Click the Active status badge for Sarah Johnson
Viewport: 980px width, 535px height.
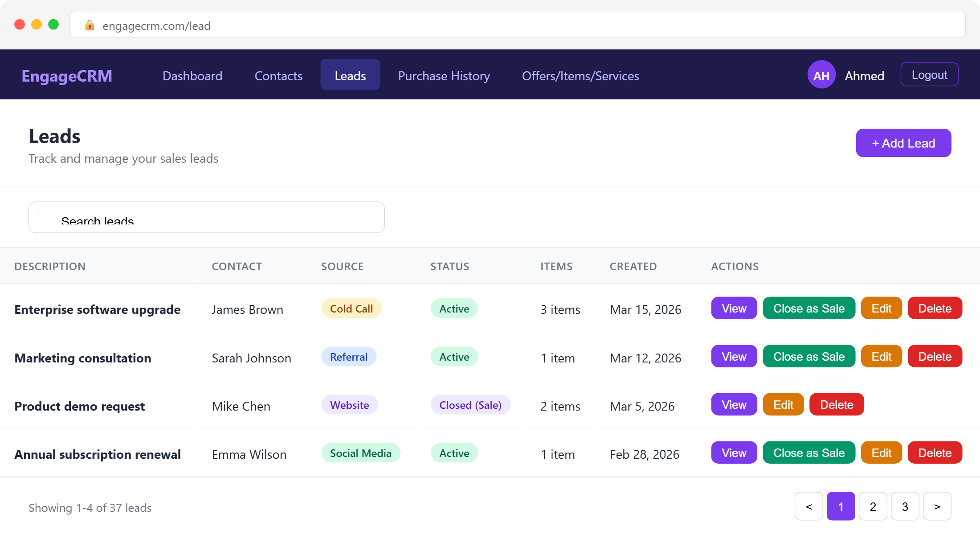[x=454, y=356]
